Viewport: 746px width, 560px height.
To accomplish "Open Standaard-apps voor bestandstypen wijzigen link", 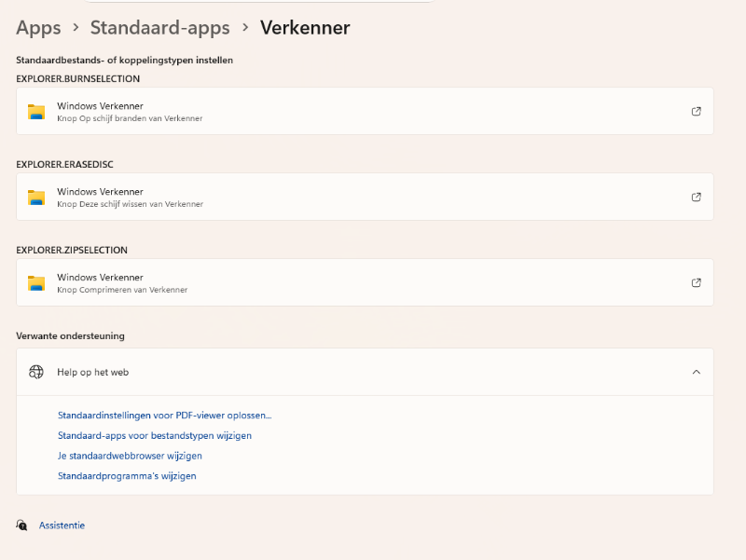I will click(x=155, y=435).
